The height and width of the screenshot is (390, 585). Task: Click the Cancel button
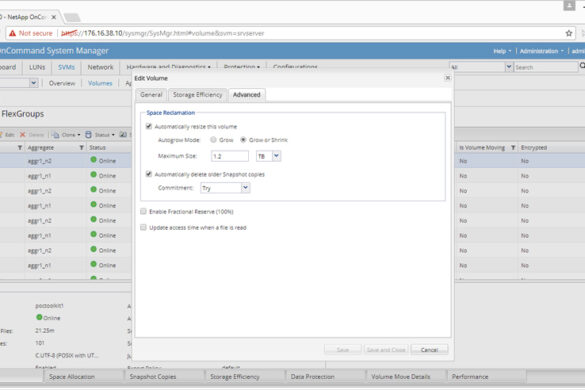[429, 350]
